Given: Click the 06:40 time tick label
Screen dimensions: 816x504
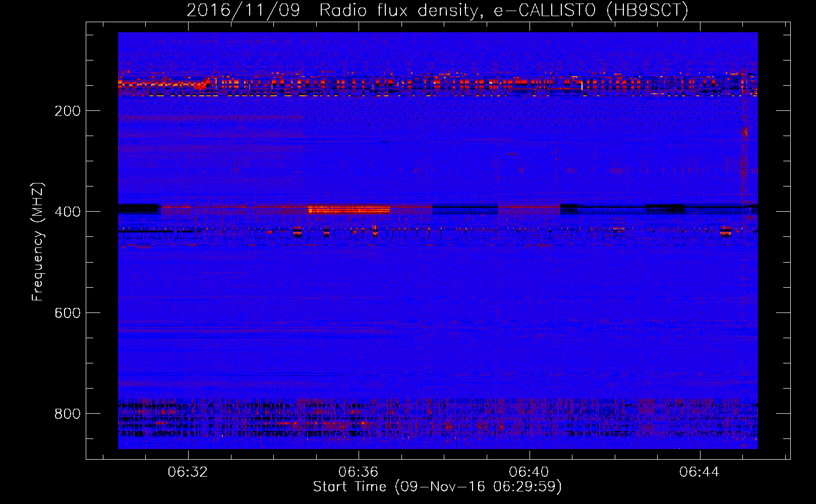Looking at the screenshot, I should pos(529,472).
